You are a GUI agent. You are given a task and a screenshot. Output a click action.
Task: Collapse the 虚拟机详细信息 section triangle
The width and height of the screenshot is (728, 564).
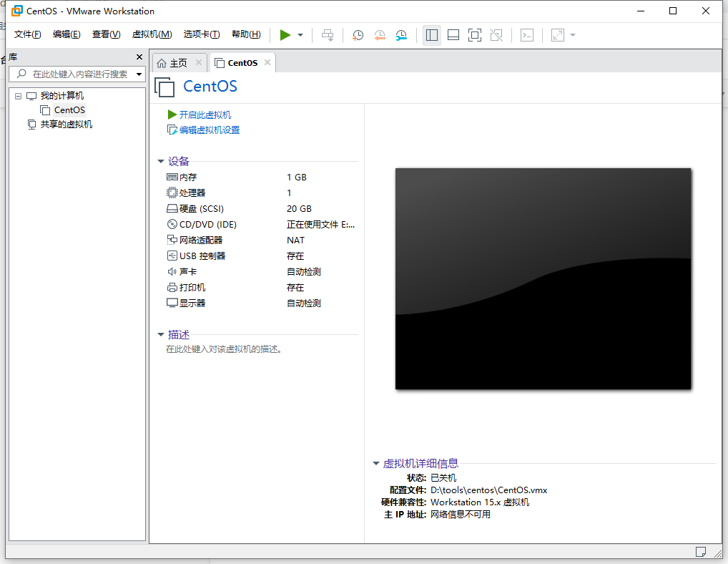coord(376,463)
